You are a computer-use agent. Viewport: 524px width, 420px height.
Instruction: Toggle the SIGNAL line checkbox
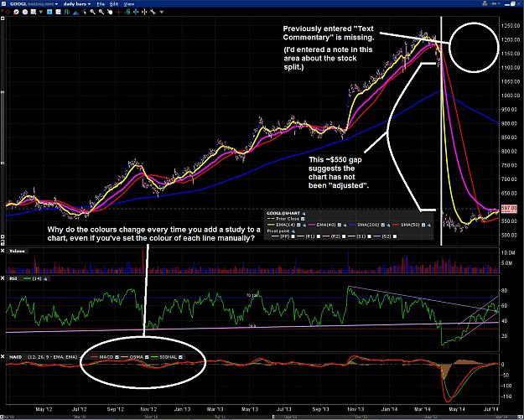[x=180, y=357]
